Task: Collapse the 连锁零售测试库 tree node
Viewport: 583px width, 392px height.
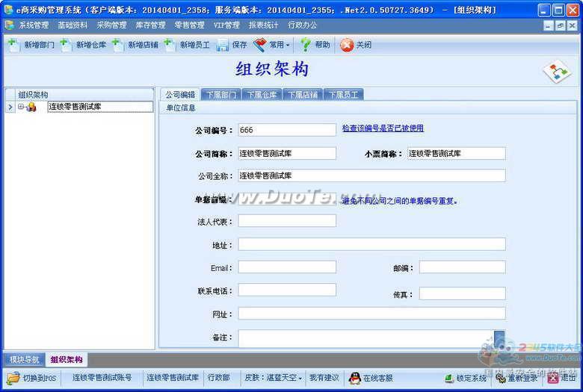Action: click(21, 107)
